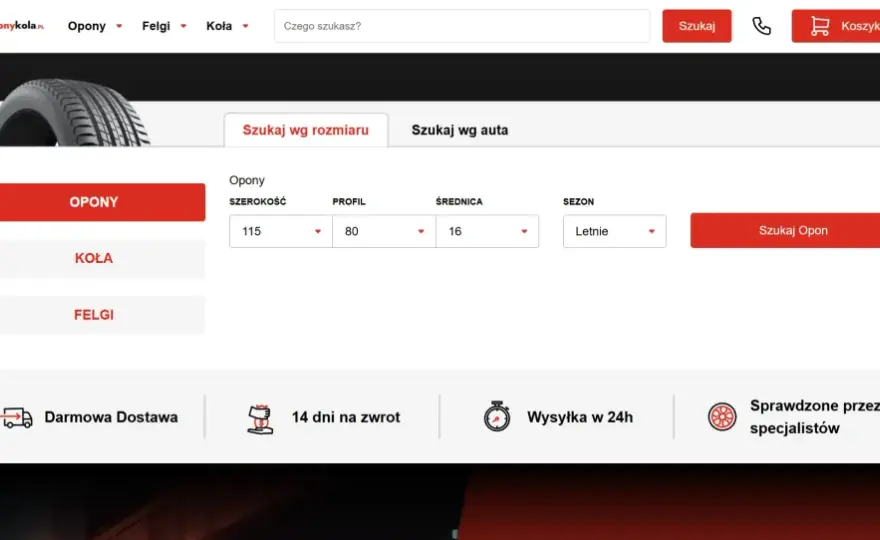Click the site logo in header

click(22, 26)
